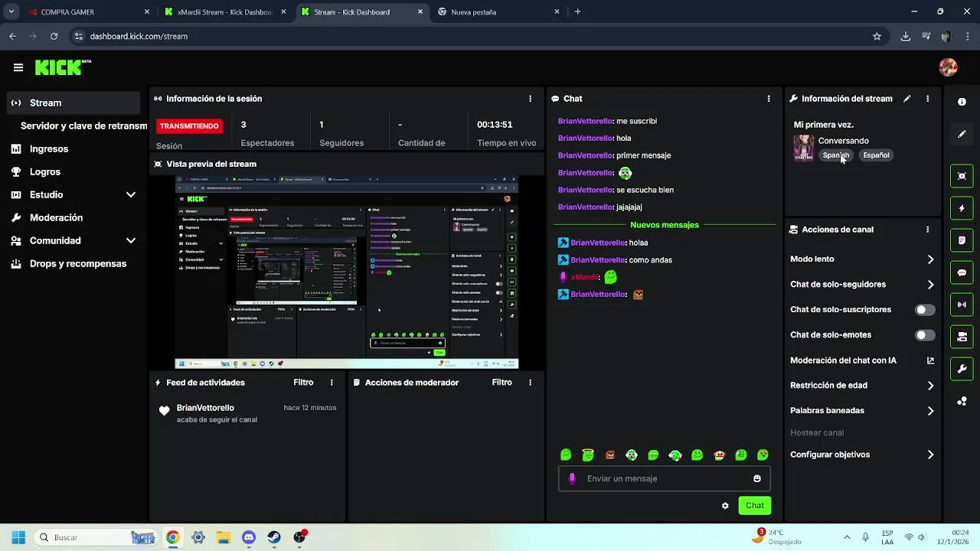This screenshot has width=980, height=551.
Task: Click the info icon in right sidebar
Action: [x=962, y=102]
